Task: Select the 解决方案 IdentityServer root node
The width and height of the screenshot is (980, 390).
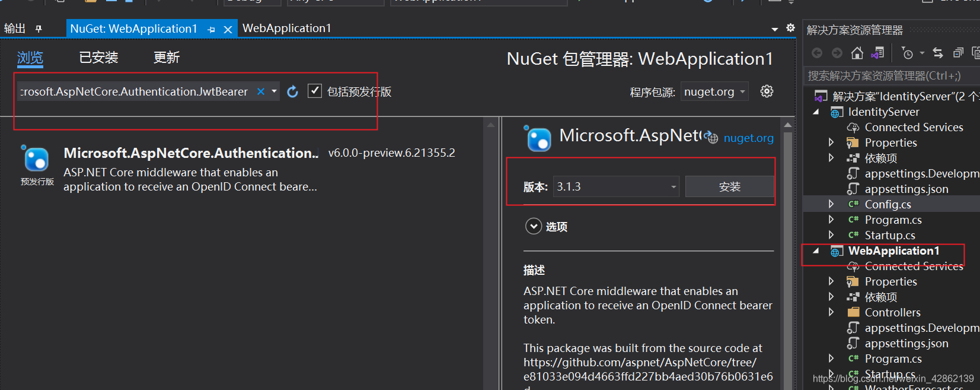Action: pyautogui.click(x=905, y=96)
